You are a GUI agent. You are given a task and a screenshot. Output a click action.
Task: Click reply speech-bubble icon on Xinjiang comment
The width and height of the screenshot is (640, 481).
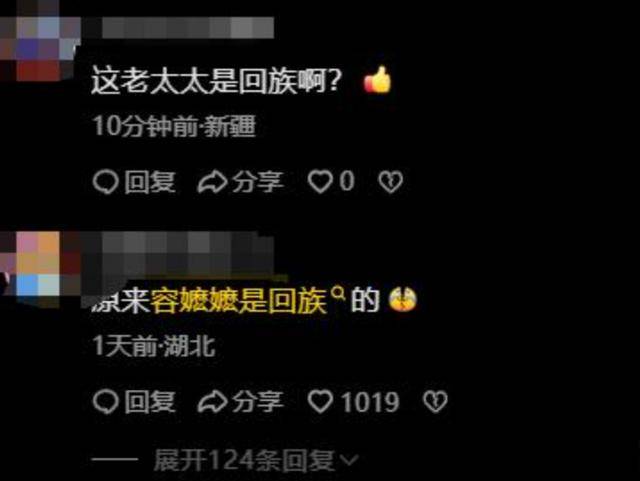point(105,182)
